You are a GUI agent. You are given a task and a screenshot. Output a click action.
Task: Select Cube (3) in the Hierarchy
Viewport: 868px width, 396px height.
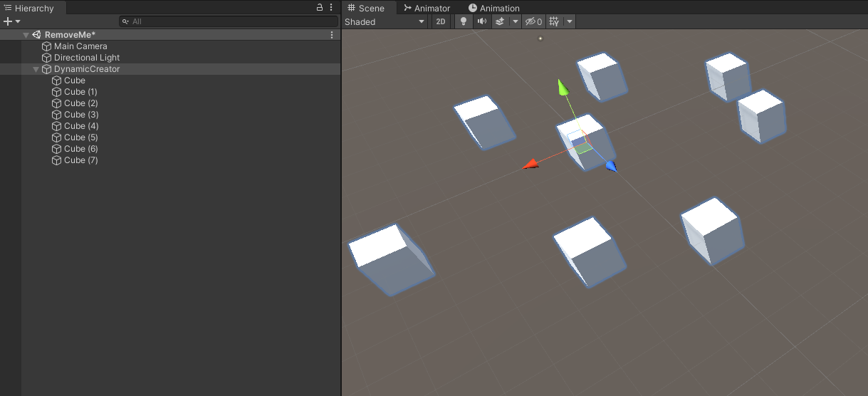[x=81, y=115]
